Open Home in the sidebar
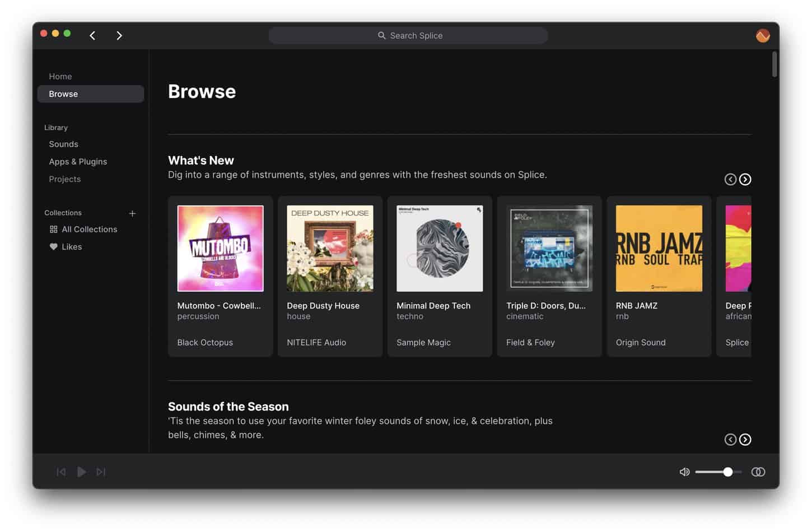The width and height of the screenshot is (812, 532). pos(60,76)
